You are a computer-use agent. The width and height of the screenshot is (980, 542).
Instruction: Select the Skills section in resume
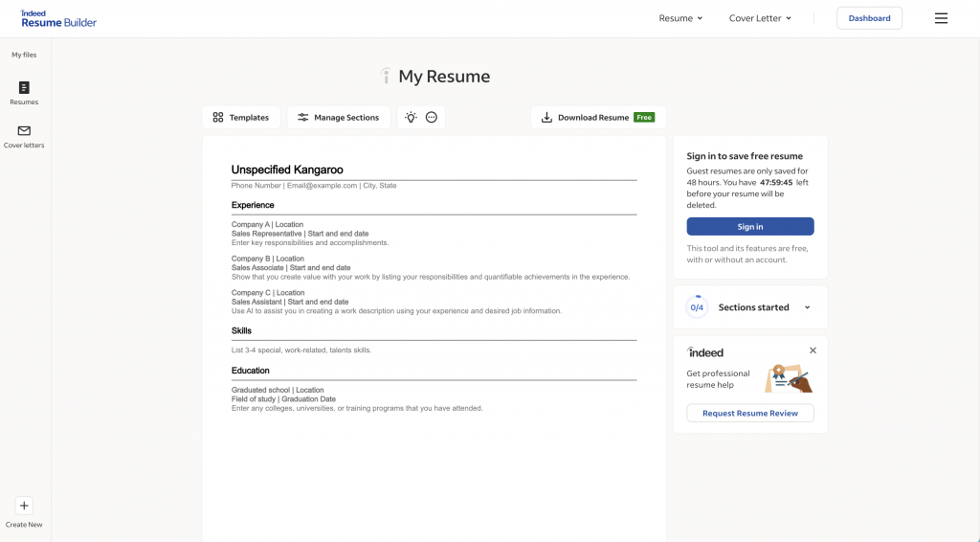coord(241,330)
